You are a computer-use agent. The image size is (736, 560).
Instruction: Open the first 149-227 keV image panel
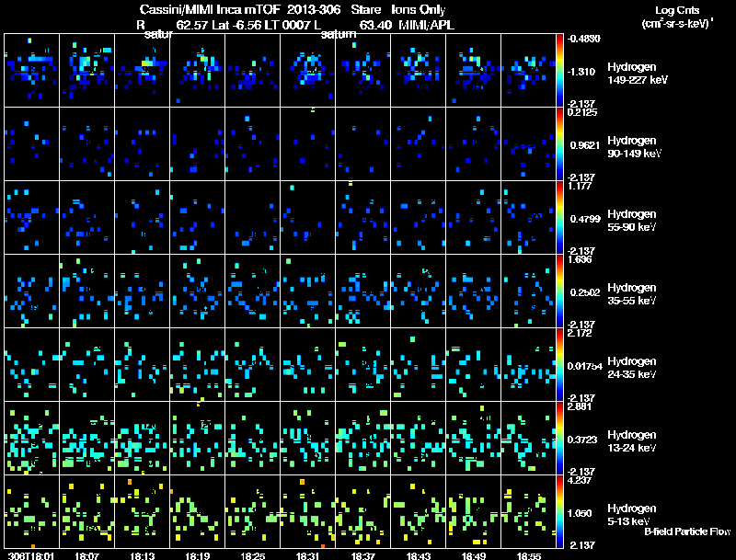[31, 70]
